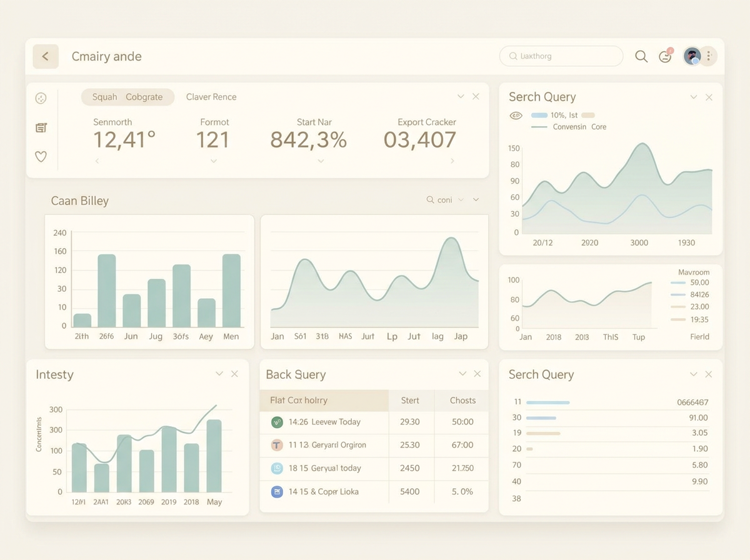Close the stats summary panel
This screenshot has height=560, width=750.
[476, 96]
